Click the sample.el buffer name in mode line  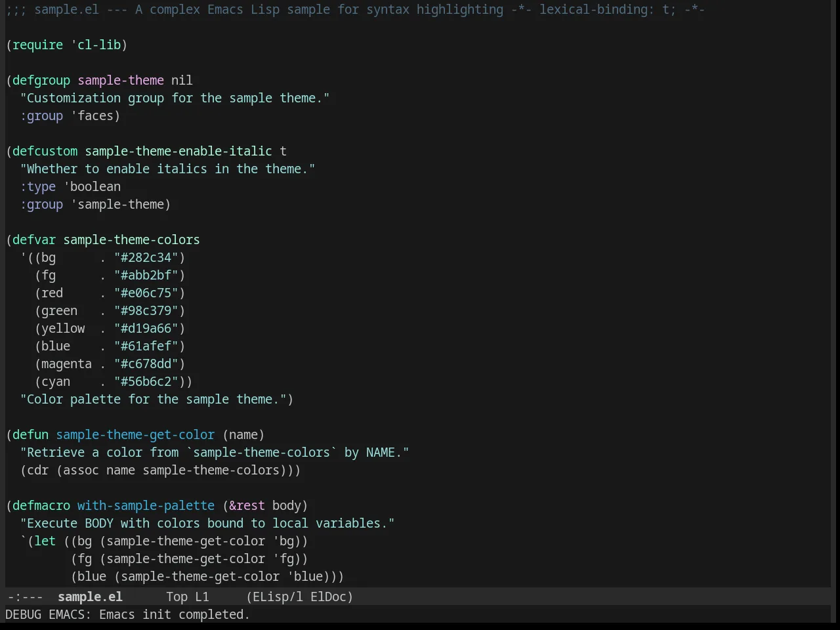(x=90, y=597)
